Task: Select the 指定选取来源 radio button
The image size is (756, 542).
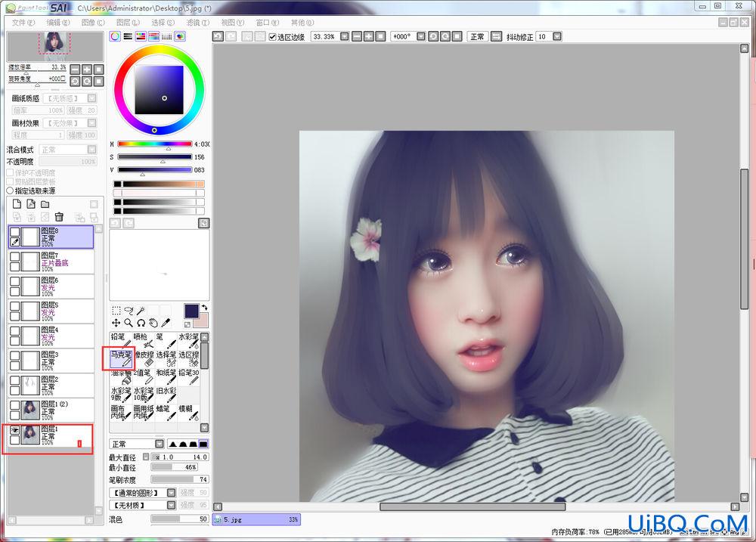Action: pos(10,191)
